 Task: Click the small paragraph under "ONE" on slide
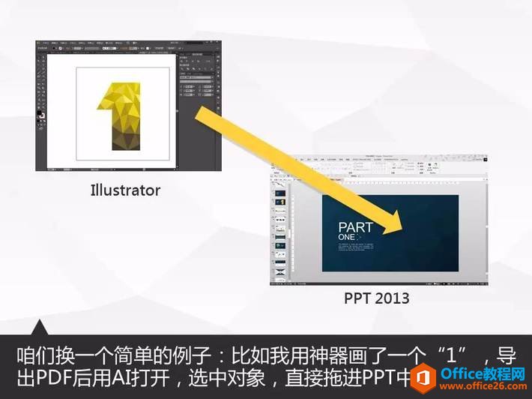pos(356,247)
